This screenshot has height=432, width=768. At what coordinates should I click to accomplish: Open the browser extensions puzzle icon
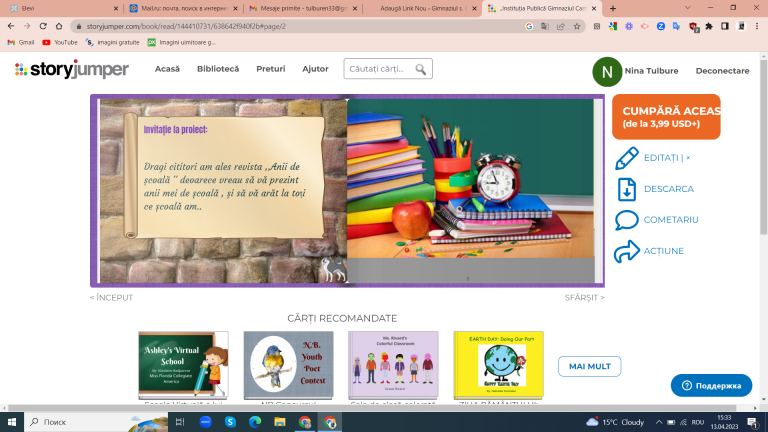pos(709,26)
